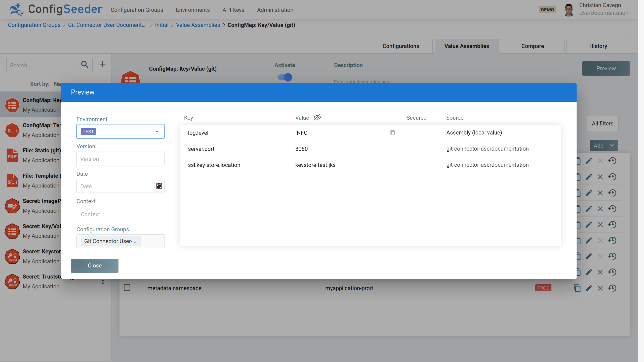Open the three-dot menu near Secret: Truststore

(103, 282)
